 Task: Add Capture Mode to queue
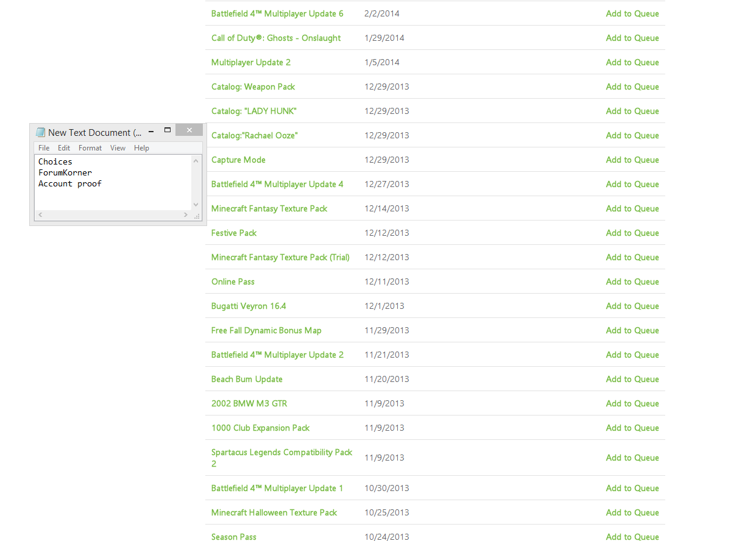632,160
